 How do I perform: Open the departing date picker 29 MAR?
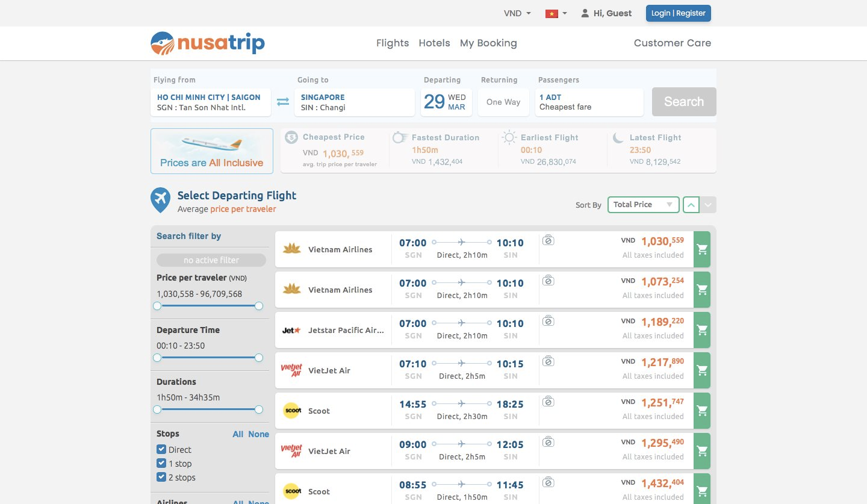(x=446, y=102)
